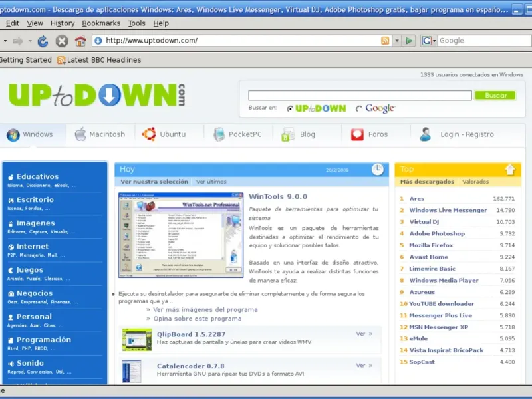Open the search engine selector dropdown
Screen dimensions: 532x399
coord(434,41)
